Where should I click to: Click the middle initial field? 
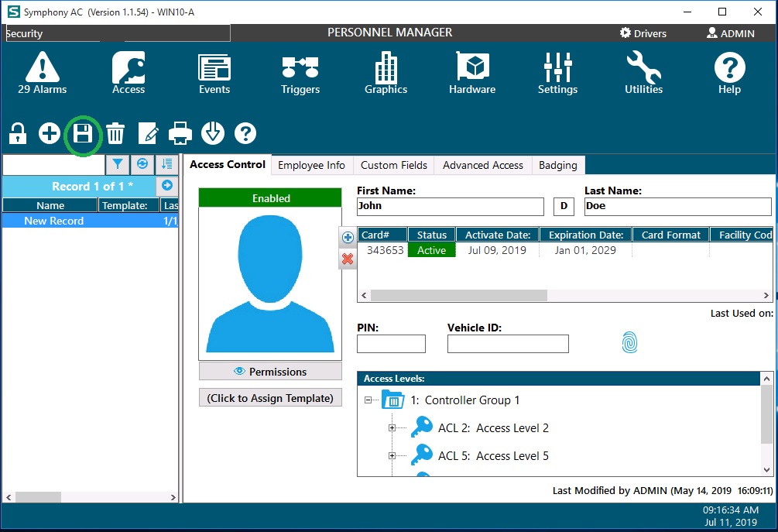564,207
